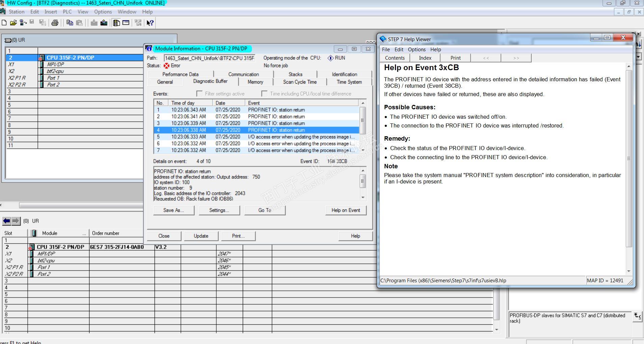The width and height of the screenshot is (644, 344).
Task: Click the scroll down arrow of events list
Action: (363, 150)
